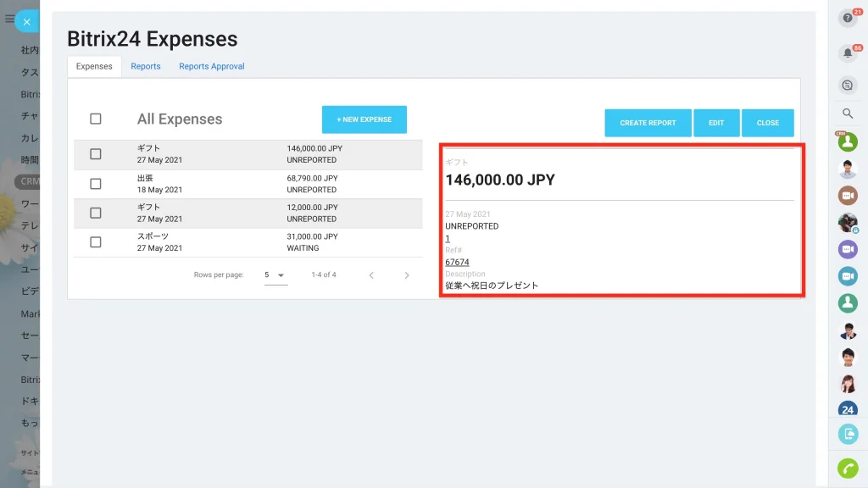Open the light blue document copy icon
868x488 pixels.
(848, 434)
